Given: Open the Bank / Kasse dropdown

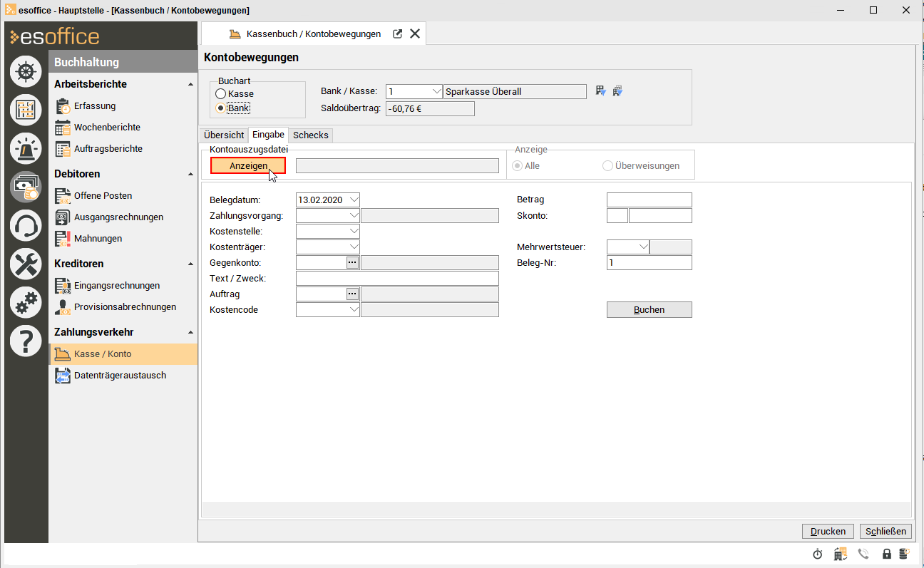Looking at the screenshot, I should click(x=436, y=91).
